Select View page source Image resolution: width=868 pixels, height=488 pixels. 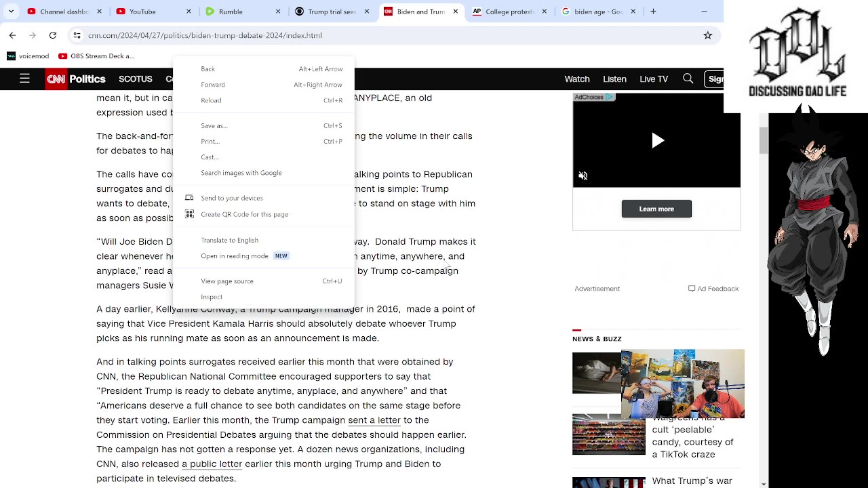click(264, 281)
